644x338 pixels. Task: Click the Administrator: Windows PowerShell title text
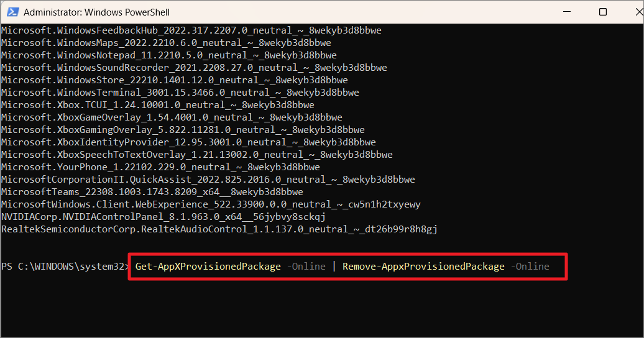tap(96, 12)
